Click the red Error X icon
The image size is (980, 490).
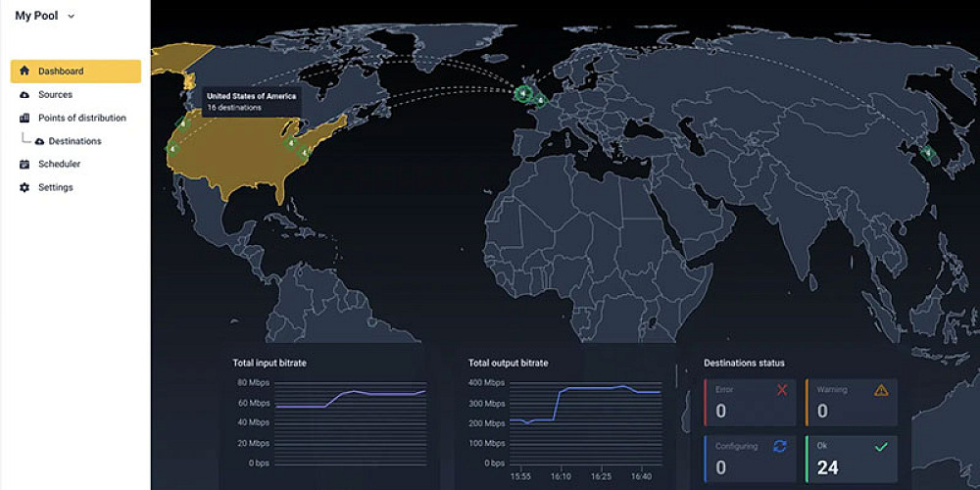tap(782, 390)
